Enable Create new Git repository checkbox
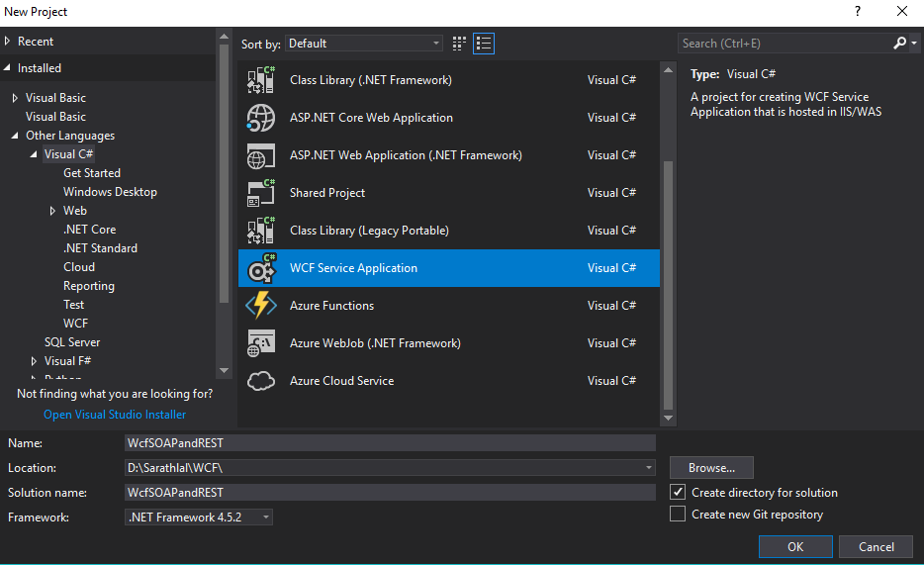Viewport: 924px width, 565px height. click(678, 514)
